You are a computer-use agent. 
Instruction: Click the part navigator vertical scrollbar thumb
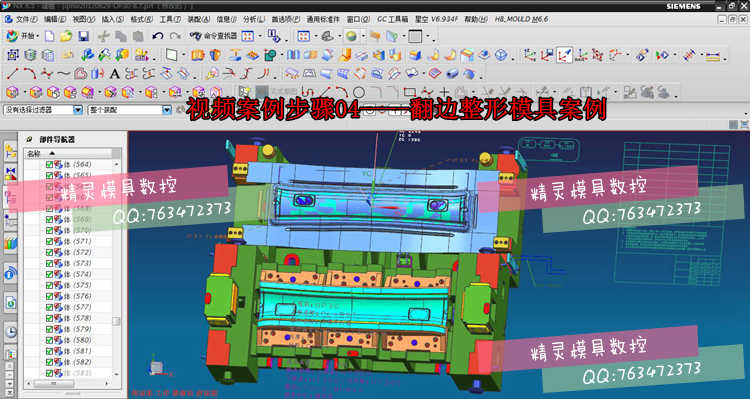click(116, 321)
